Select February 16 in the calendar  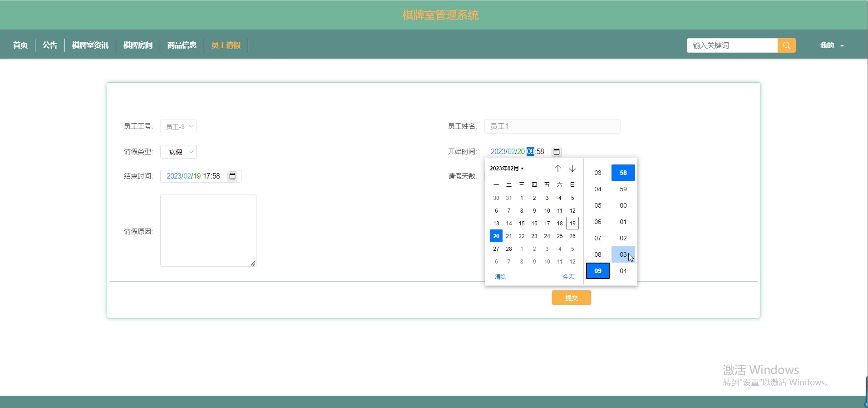(534, 223)
